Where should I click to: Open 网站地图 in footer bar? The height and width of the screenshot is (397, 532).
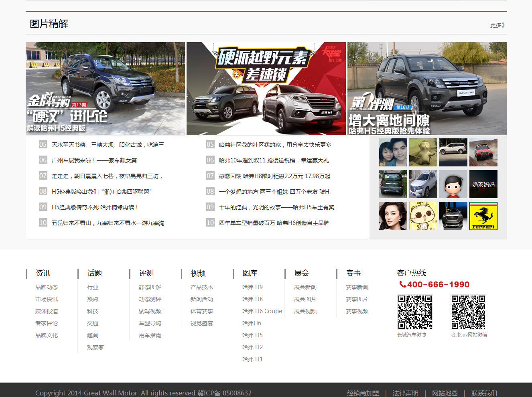click(445, 393)
